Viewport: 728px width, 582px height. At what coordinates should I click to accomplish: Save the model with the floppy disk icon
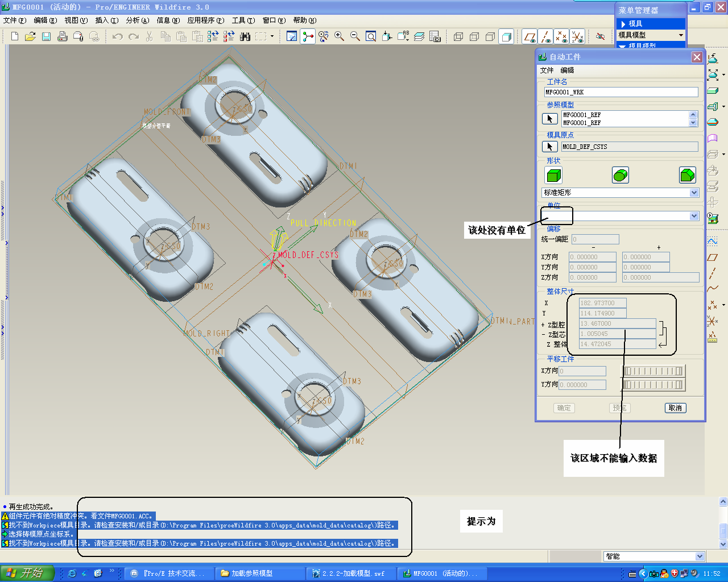[47, 36]
